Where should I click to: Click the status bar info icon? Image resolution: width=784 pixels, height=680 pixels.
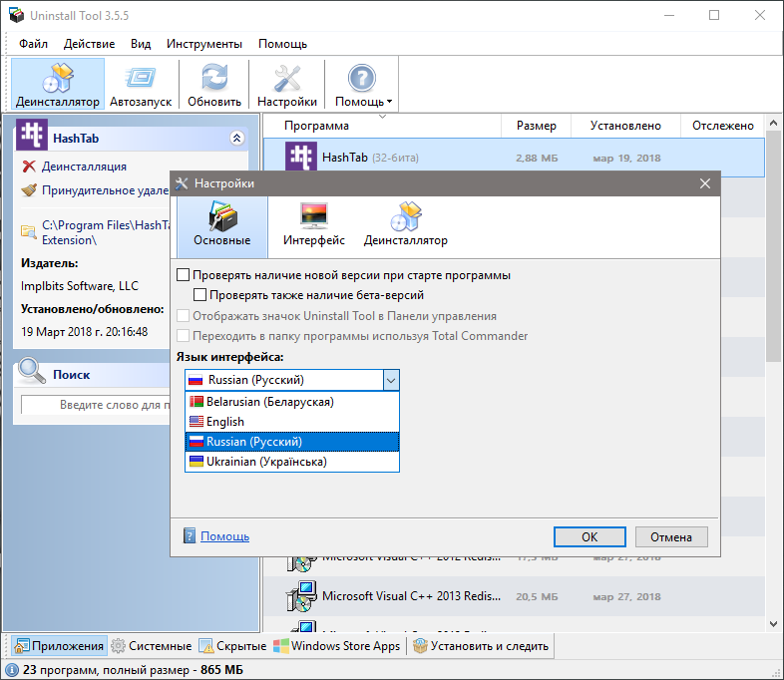(x=12, y=670)
